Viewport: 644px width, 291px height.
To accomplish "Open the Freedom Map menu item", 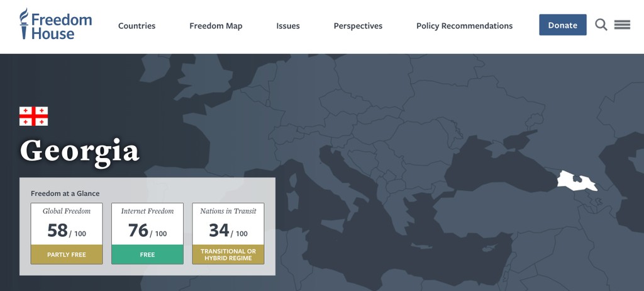I will tap(216, 26).
